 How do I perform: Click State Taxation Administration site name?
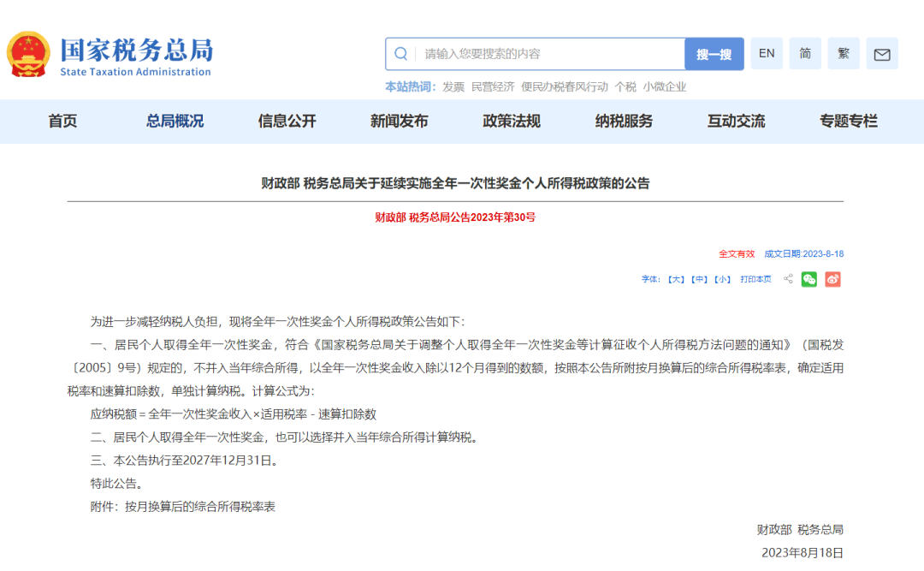pyautogui.click(x=135, y=72)
